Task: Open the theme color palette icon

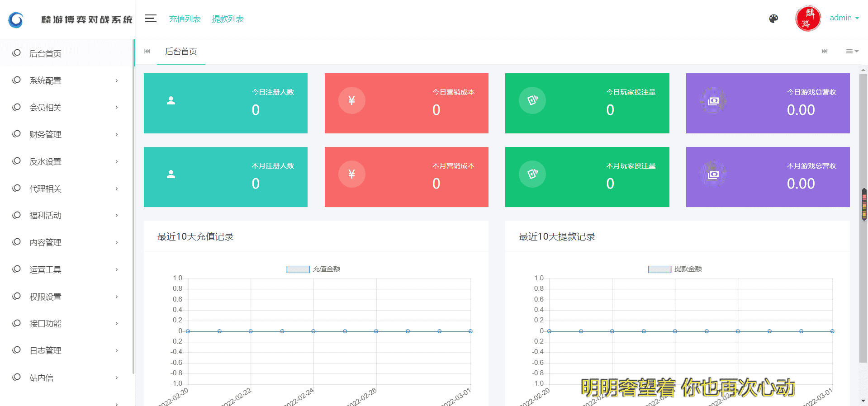Action: [x=773, y=19]
